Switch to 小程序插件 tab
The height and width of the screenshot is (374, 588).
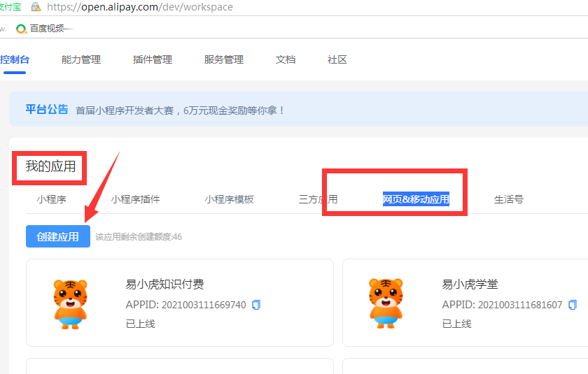(135, 199)
